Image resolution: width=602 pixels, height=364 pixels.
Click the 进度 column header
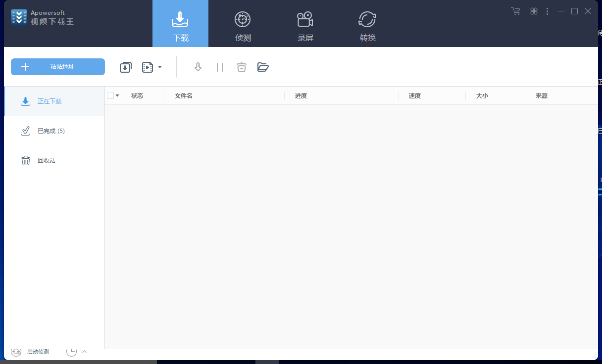(x=301, y=96)
